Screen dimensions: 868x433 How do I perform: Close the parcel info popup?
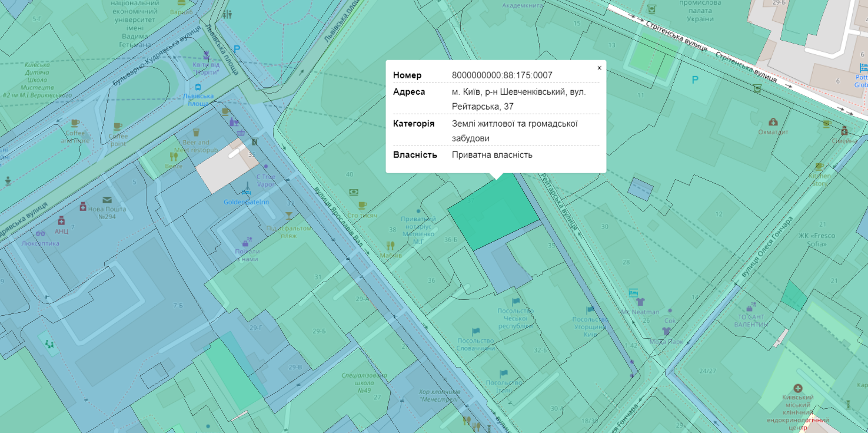[599, 68]
